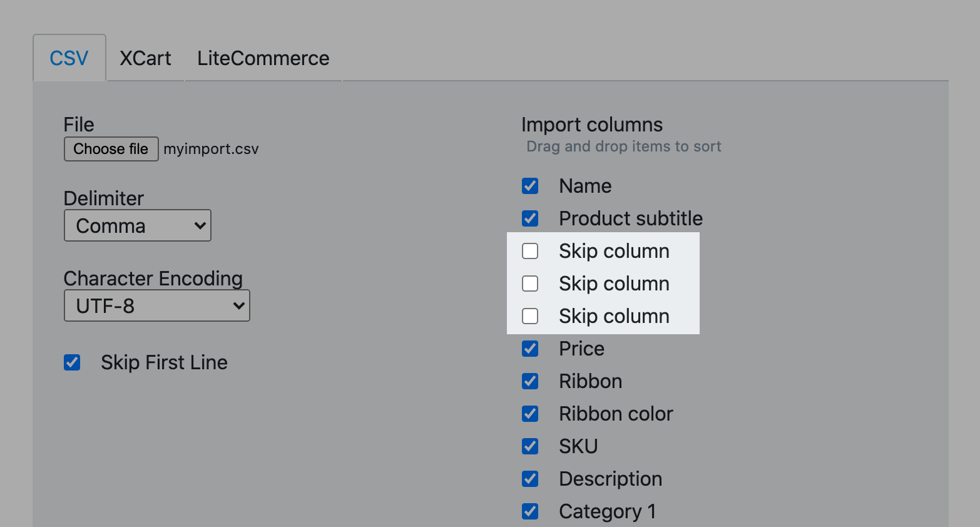Uncheck the Name import column

point(530,186)
